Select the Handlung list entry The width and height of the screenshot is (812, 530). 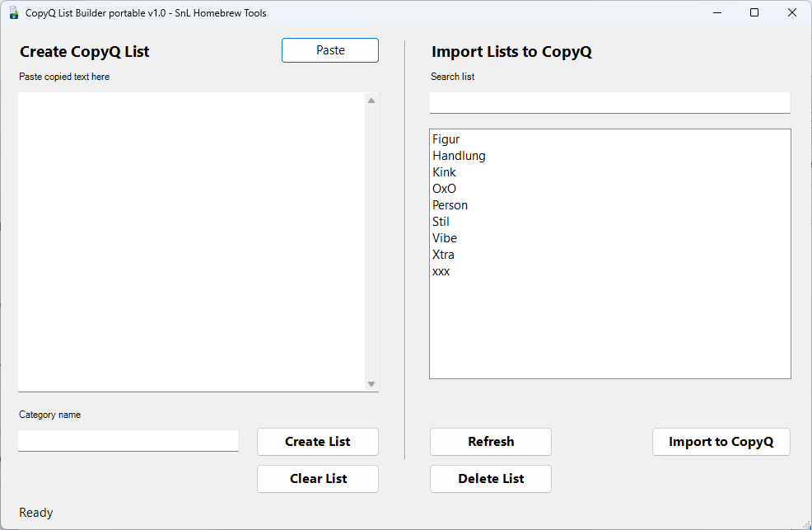tap(610, 156)
